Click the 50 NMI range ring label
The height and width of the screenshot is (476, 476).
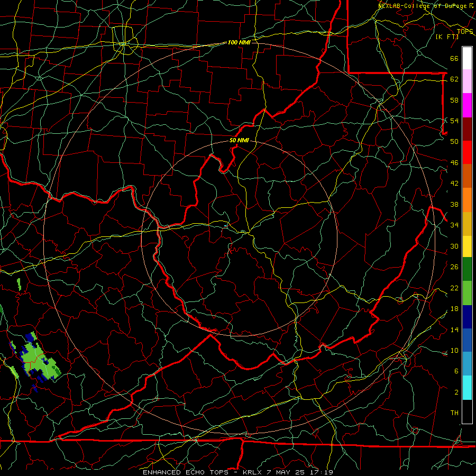[x=239, y=140]
